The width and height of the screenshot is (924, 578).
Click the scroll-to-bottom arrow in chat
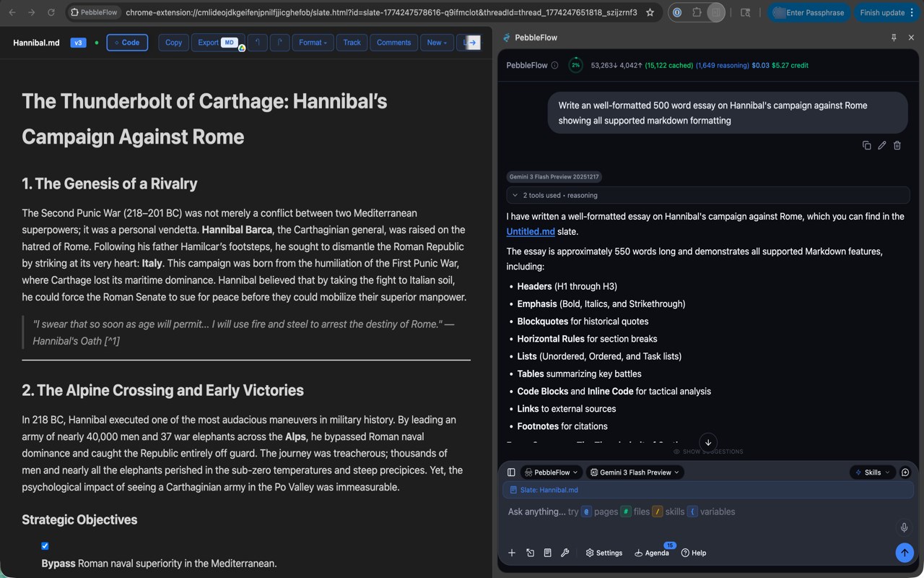pos(708,442)
